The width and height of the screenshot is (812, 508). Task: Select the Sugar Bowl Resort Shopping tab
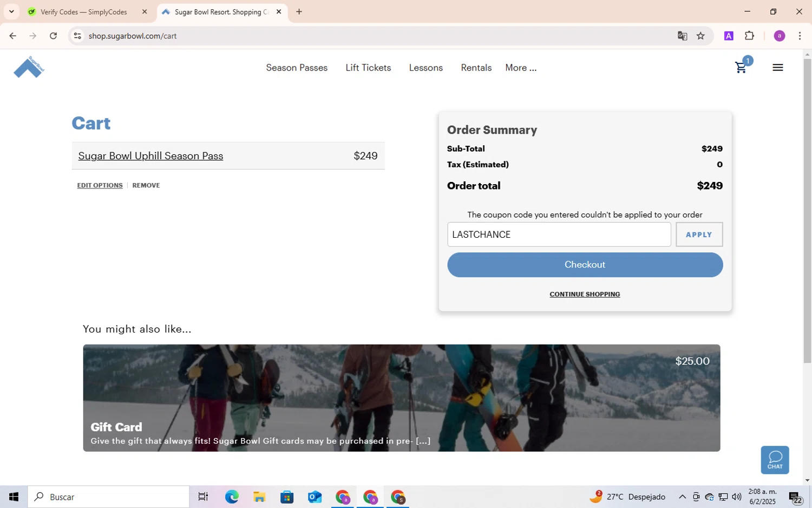[x=222, y=11]
